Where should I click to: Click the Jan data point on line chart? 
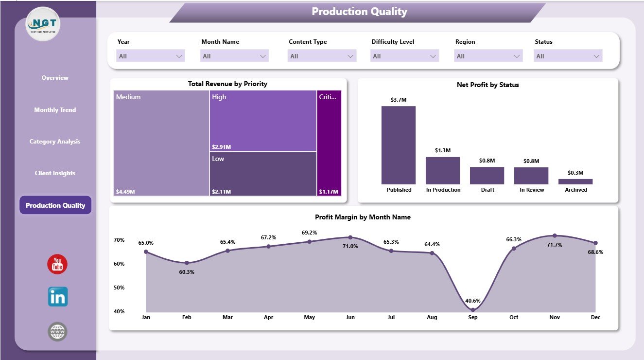click(146, 252)
